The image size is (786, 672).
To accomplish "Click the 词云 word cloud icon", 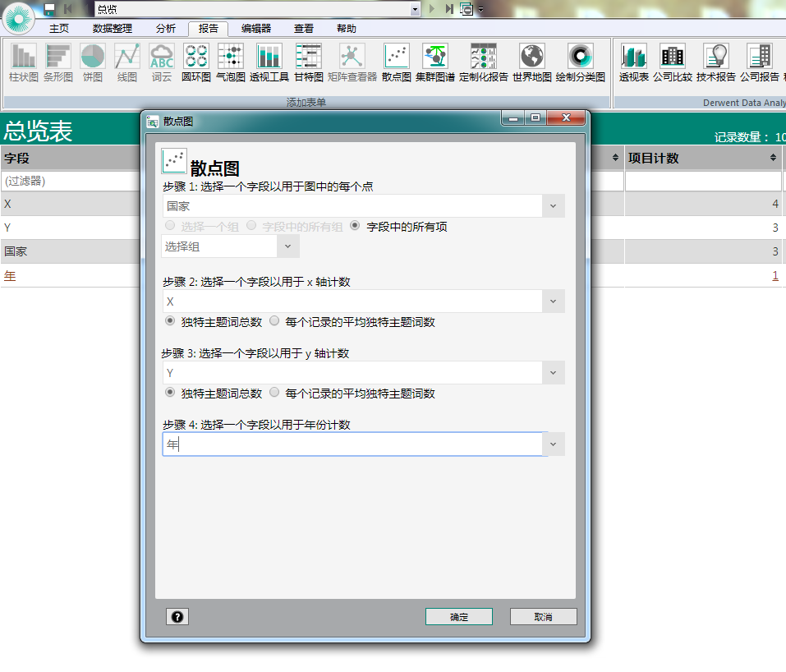I will click(161, 62).
